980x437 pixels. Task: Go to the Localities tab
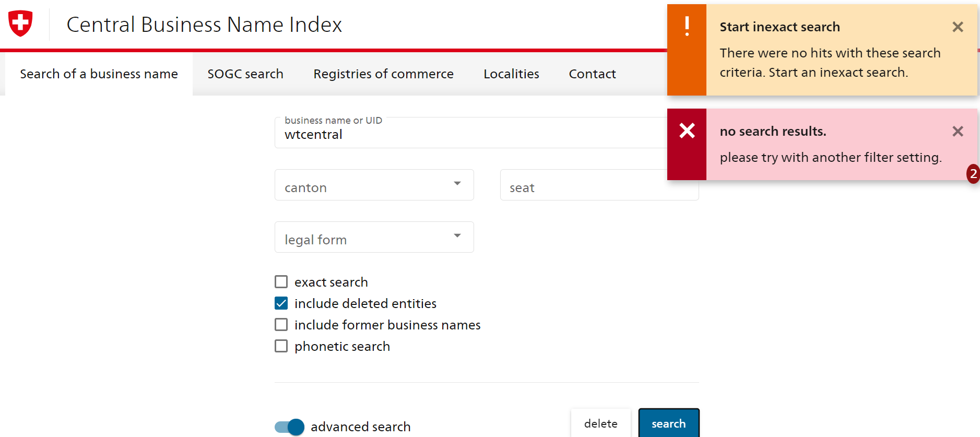(511, 74)
